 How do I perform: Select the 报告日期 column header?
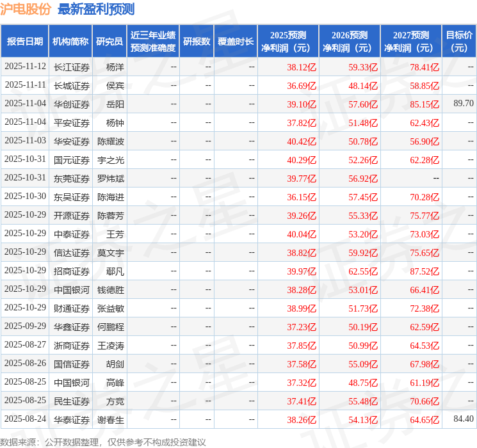[24, 41]
